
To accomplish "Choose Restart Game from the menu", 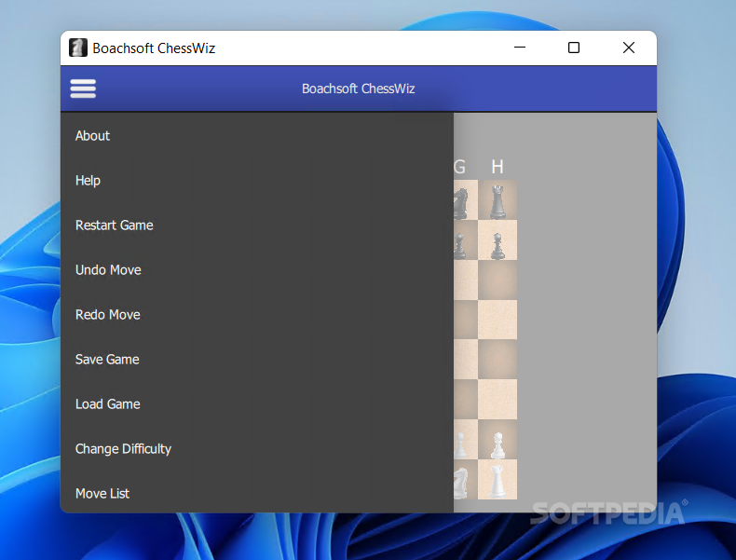I will (x=257, y=225).
